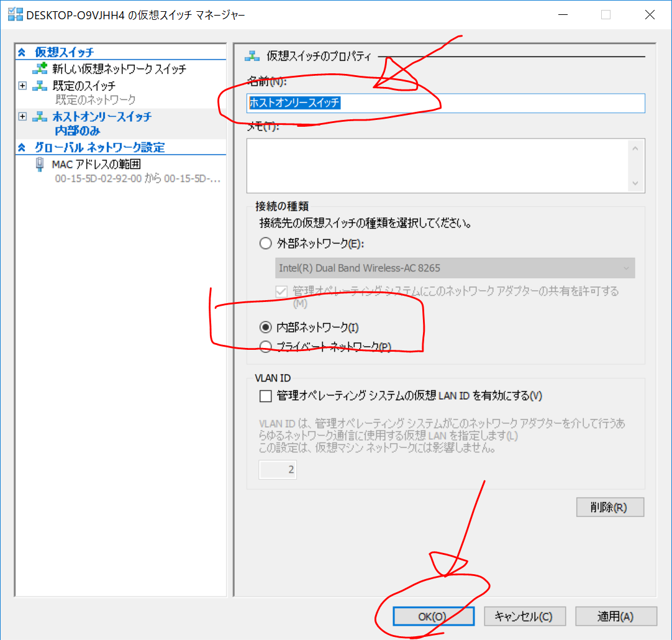Click the 既定のスイッチ network icon
This screenshot has height=640, width=672.
click(x=40, y=86)
